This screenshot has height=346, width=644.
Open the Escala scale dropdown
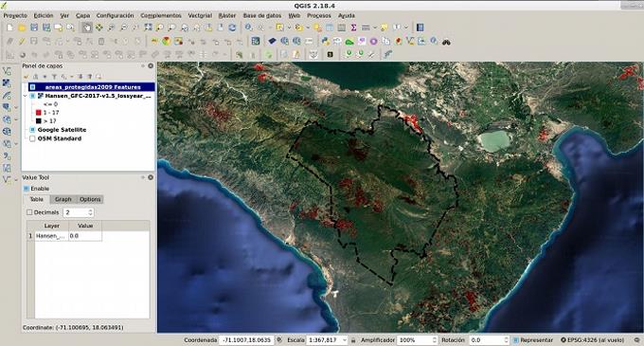(344, 340)
